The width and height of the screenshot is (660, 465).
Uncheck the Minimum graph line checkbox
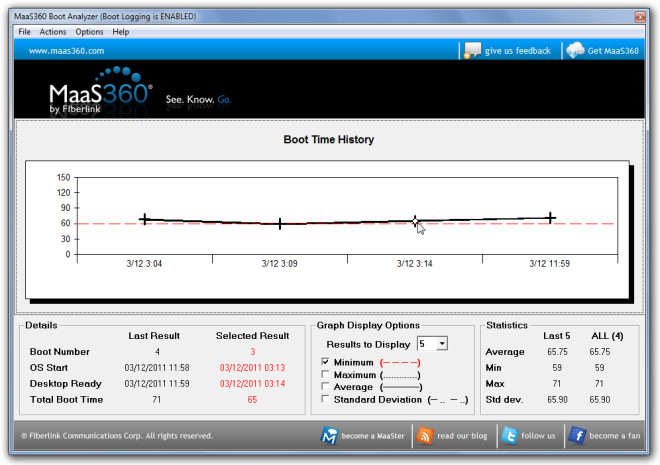(x=325, y=362)
